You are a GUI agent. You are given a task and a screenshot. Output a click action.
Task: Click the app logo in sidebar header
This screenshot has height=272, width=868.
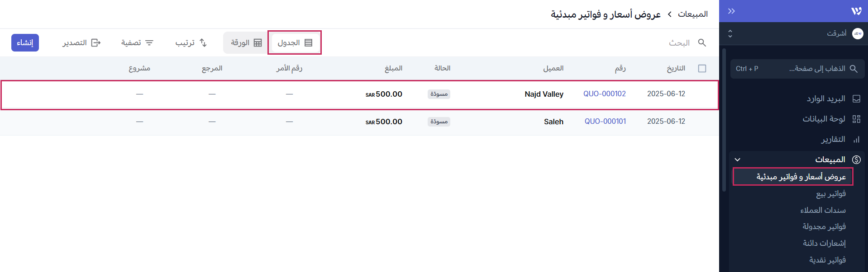(856, 11)
